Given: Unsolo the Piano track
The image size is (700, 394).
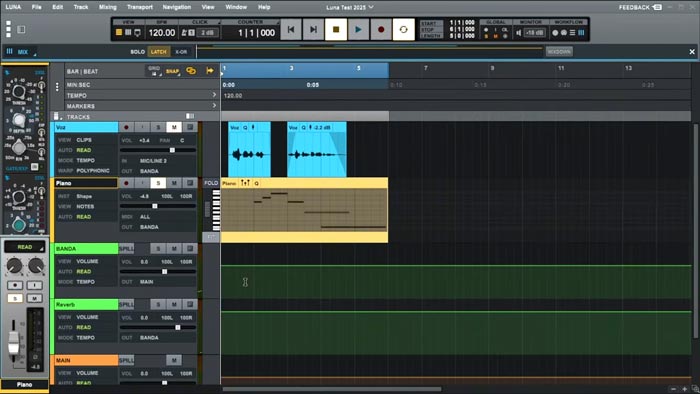Looking at the screenshot, I should point(158,183).
